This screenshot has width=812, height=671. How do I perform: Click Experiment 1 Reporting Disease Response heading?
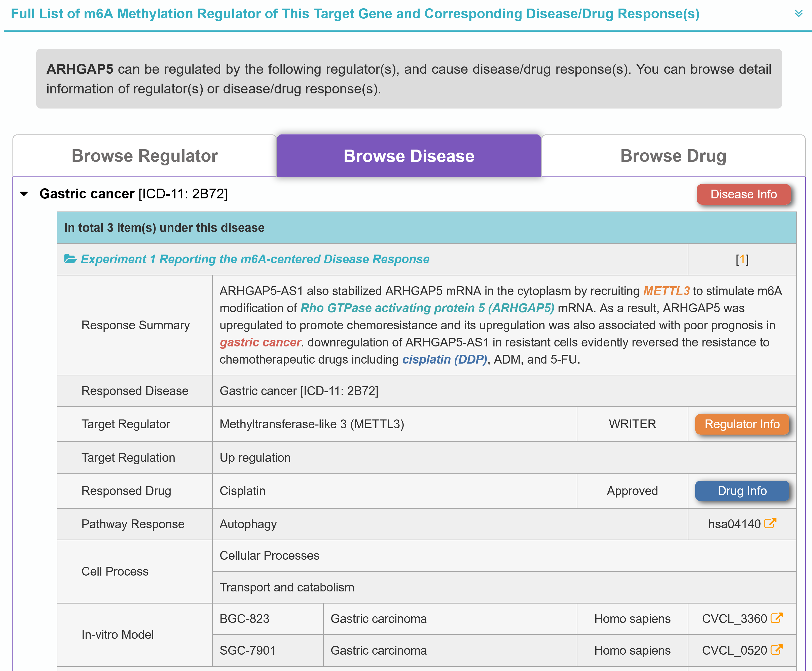coord(255,259)
